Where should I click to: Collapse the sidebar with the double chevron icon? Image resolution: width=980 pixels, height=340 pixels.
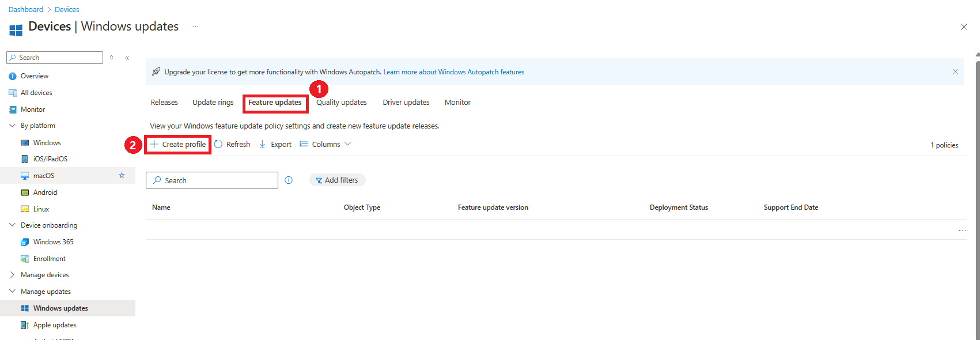127,58
